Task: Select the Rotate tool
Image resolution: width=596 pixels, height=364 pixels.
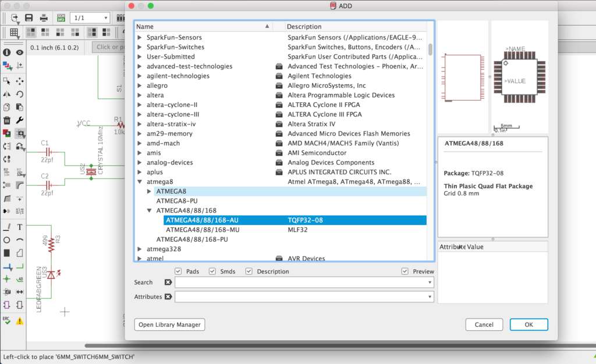Action: click(x=20, y=94)
